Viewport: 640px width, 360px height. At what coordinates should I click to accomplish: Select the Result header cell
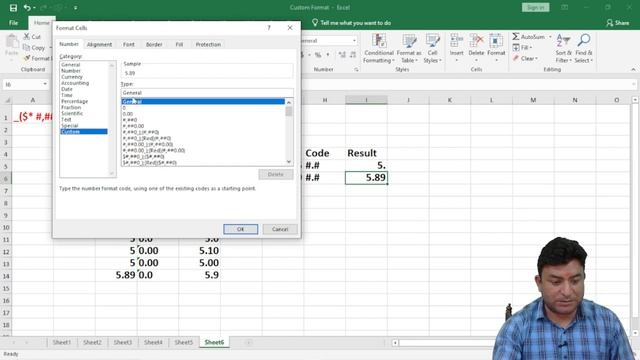[x=366, y=153]
